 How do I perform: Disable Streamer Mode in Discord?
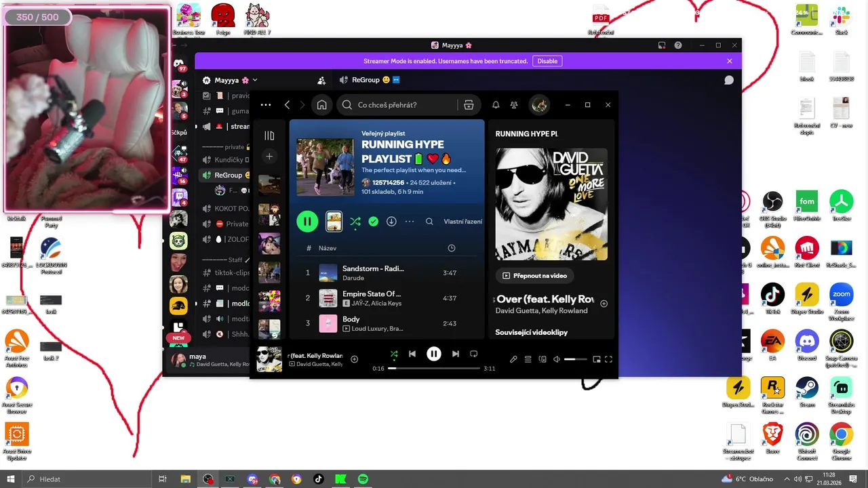[547, 61]
